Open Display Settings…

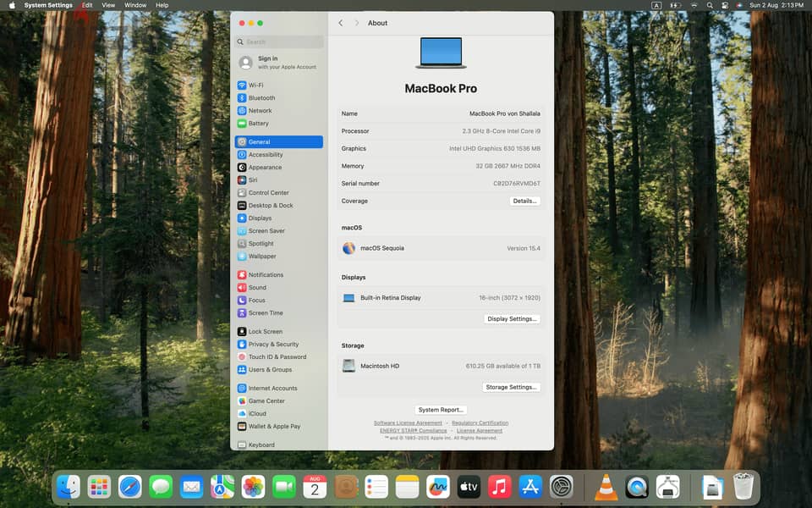point(513,319)
